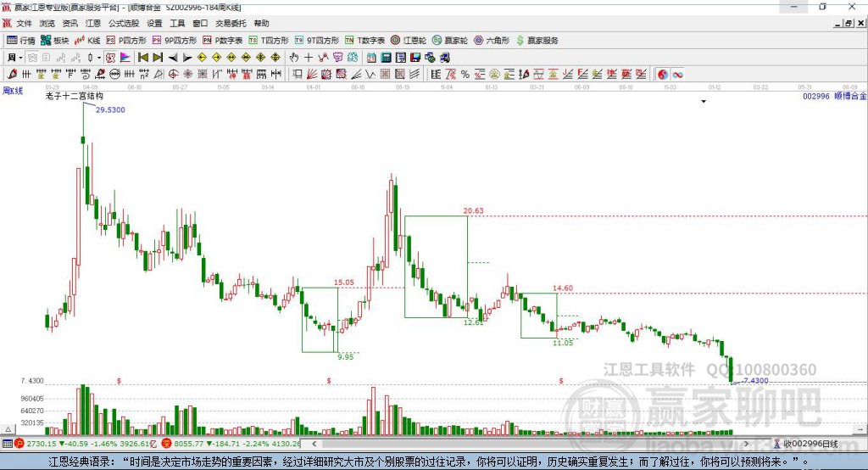Step forward with black right arrow
Viewport: 868px width, 470px height.
187,58
